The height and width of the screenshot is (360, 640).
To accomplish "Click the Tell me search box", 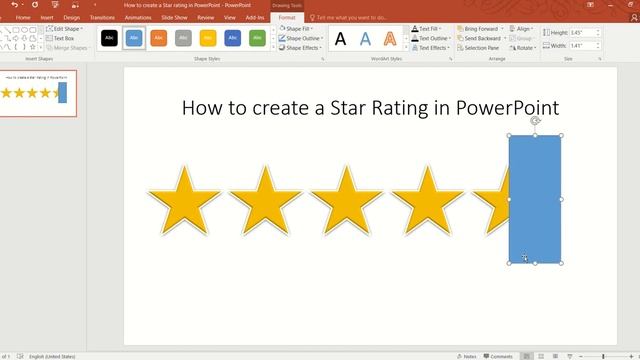I will [349, 18].
